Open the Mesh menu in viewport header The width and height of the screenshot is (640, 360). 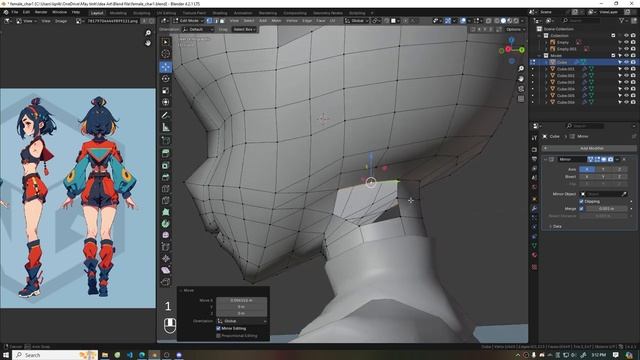(276, 20)
